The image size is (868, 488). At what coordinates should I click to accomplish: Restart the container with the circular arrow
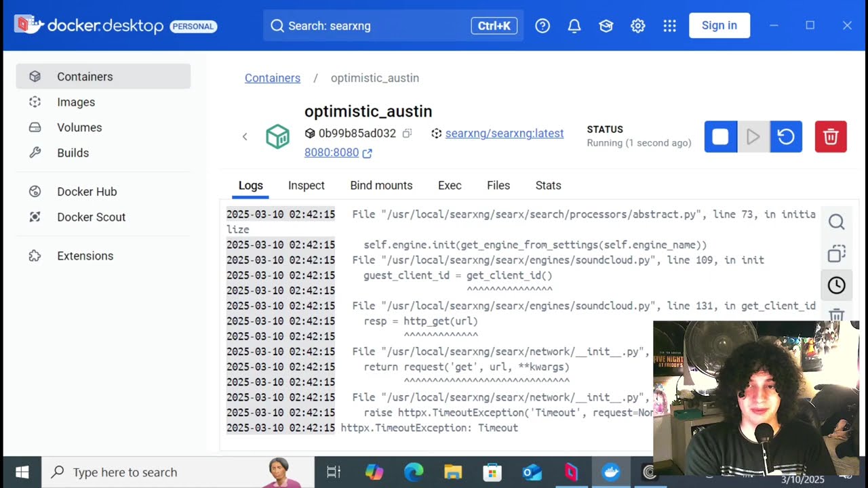786,136
